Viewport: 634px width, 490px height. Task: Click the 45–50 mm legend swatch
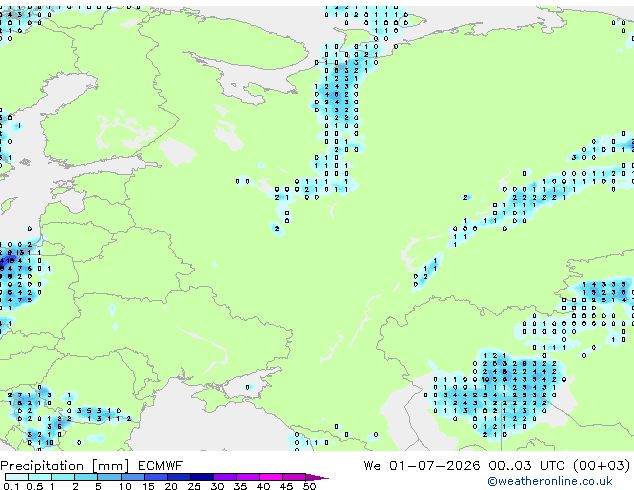pos(294,477)
